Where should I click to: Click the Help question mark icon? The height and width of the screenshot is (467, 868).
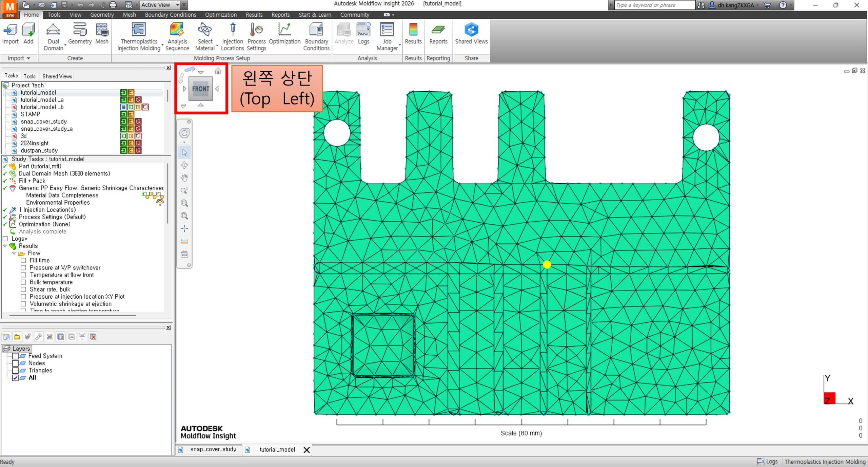[x=783, y=5]
